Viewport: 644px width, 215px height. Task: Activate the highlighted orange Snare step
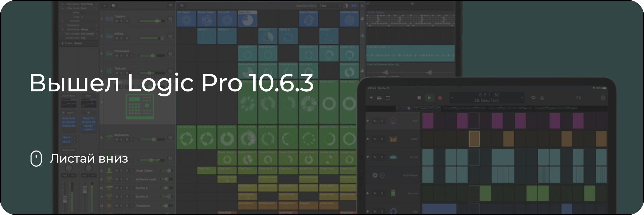[474, 139]
